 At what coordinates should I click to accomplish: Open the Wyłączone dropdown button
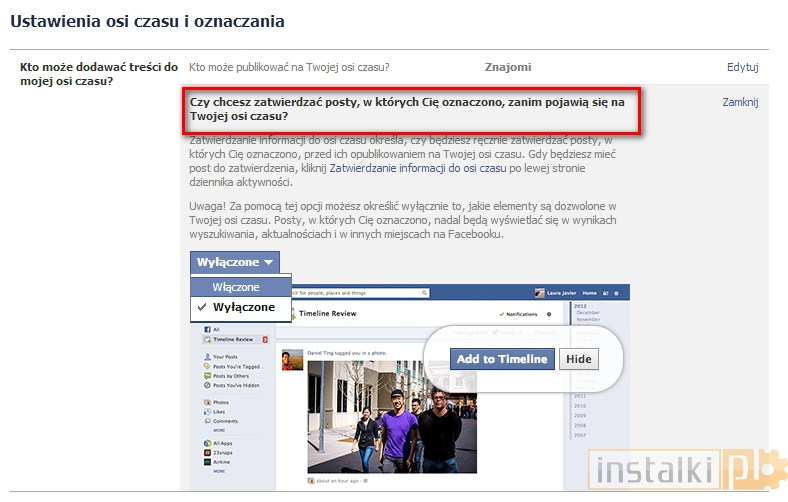pos(235,262)
